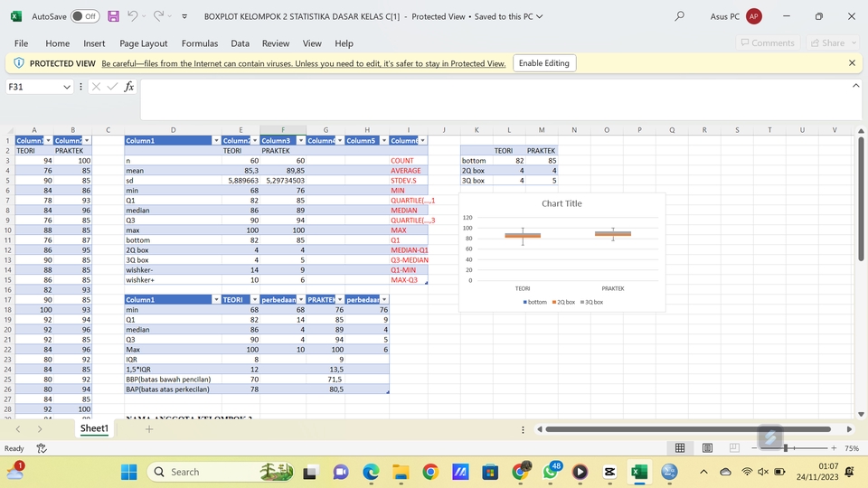Image resolution: width=868 pixels, height=488 pixels.
Task: Collapse the formula bar with chevron
Action: [x=856, y=86]
